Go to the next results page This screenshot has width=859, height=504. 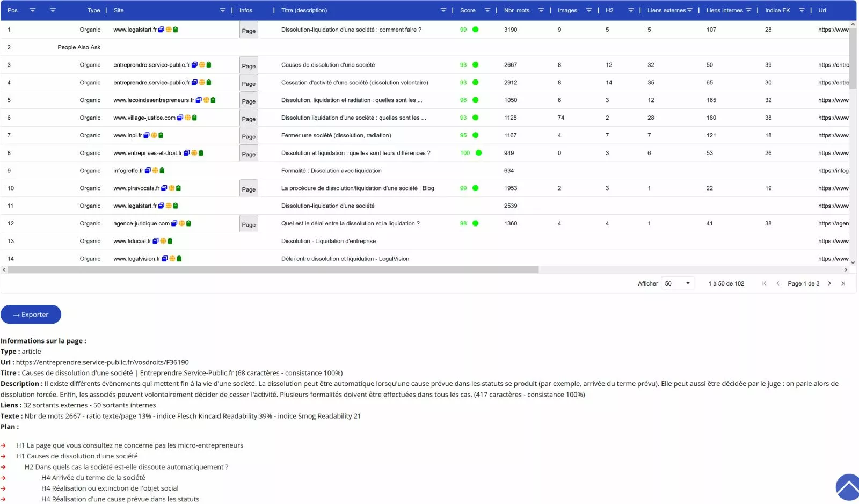tap(829, 283)
